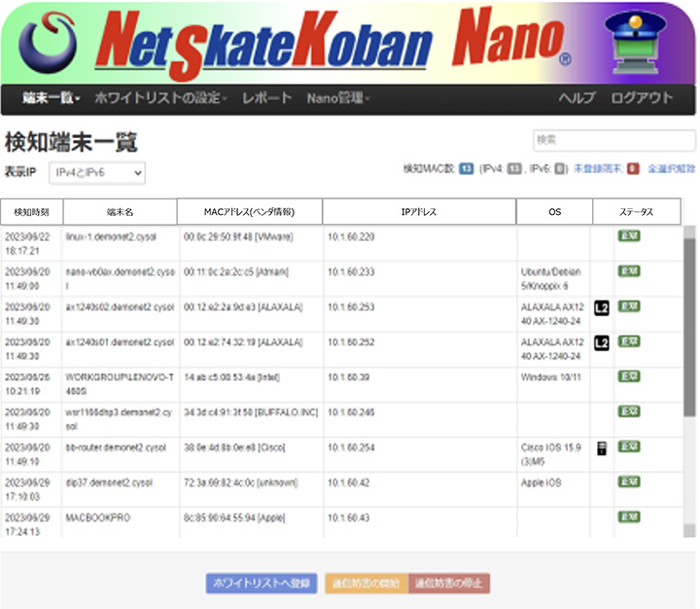
Task: Select the linux-1.demonet2.cysol row name
Action: (x=111, y=236)
